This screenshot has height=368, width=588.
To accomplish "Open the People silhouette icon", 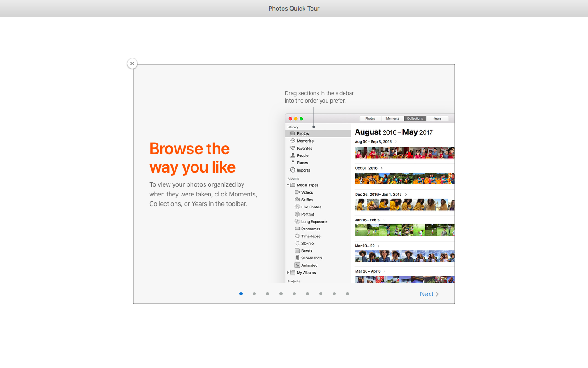I will [293, 155].
